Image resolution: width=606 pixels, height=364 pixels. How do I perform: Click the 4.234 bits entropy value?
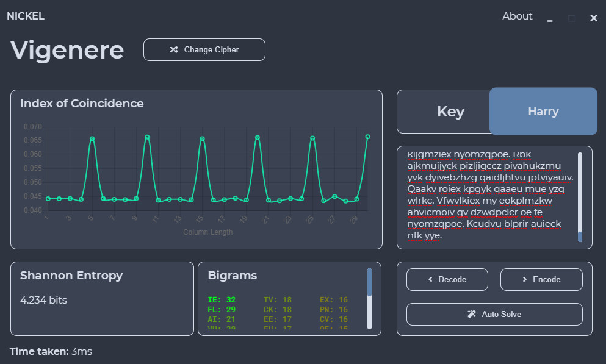click(x=44, y=301)
